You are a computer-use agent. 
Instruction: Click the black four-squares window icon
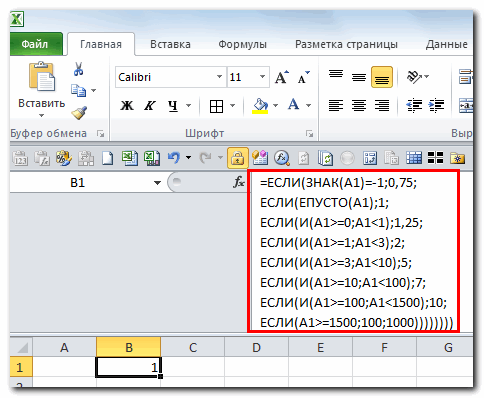(x=435, y=158)
